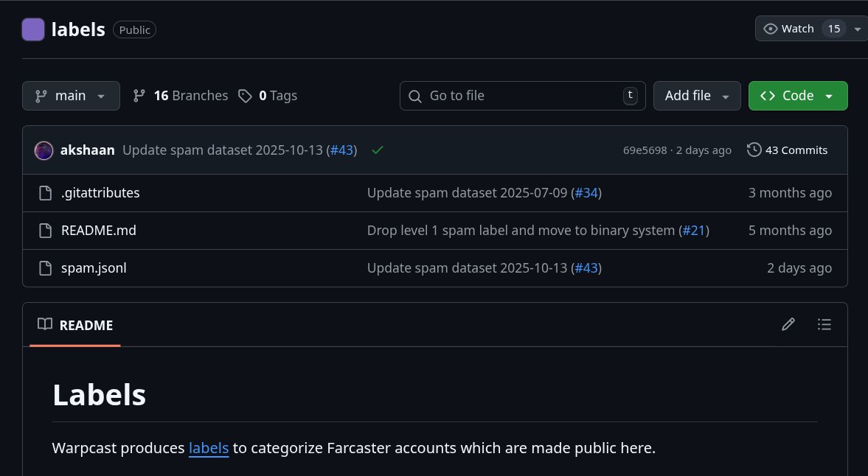View the 16 Branches link
The image size is (868, 476).
181,96
